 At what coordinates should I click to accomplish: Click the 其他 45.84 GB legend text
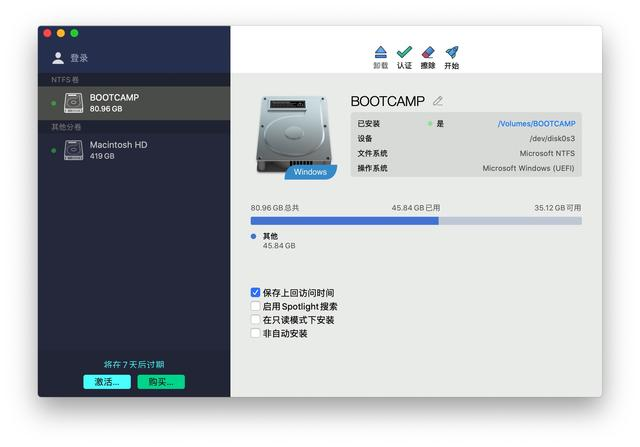click(279, 241)
